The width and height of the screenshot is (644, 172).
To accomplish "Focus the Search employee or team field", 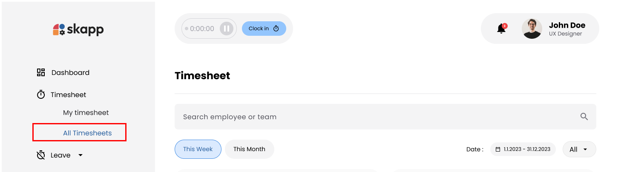I will tap(375, 117).
